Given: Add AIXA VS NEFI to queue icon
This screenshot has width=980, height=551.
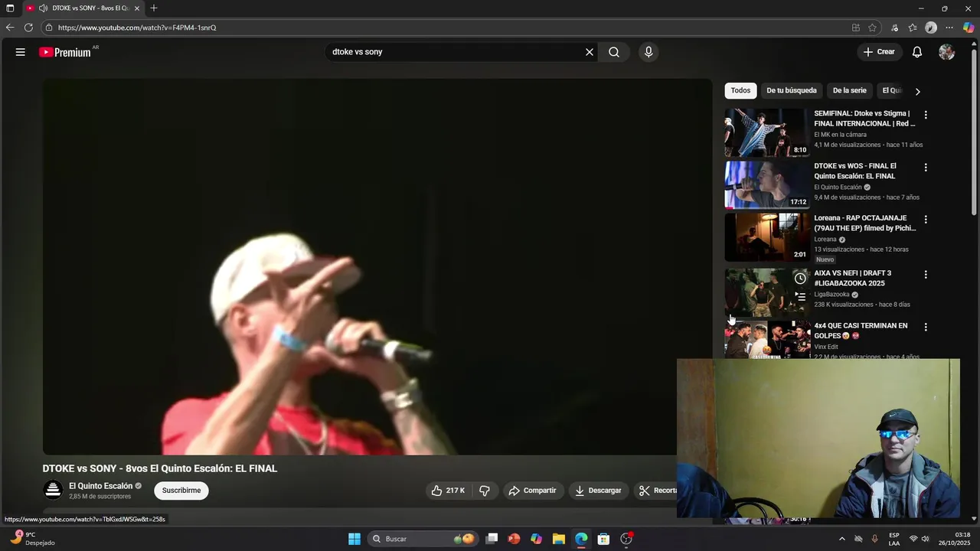Looking at the screenshot, I should coord(800,297).
